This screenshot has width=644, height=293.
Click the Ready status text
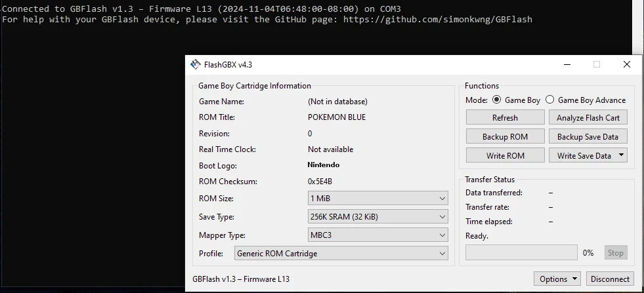coord(477,236)
